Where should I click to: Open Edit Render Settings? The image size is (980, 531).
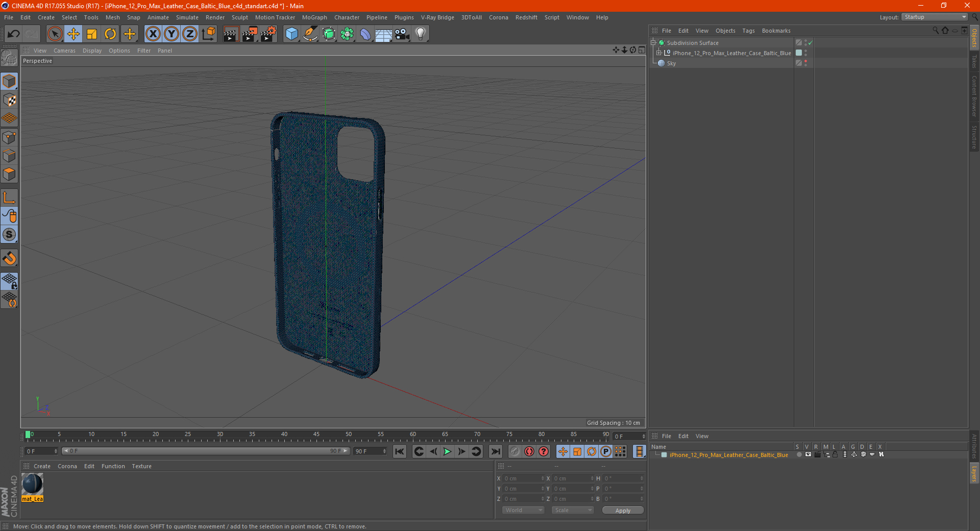pos(268,34)
